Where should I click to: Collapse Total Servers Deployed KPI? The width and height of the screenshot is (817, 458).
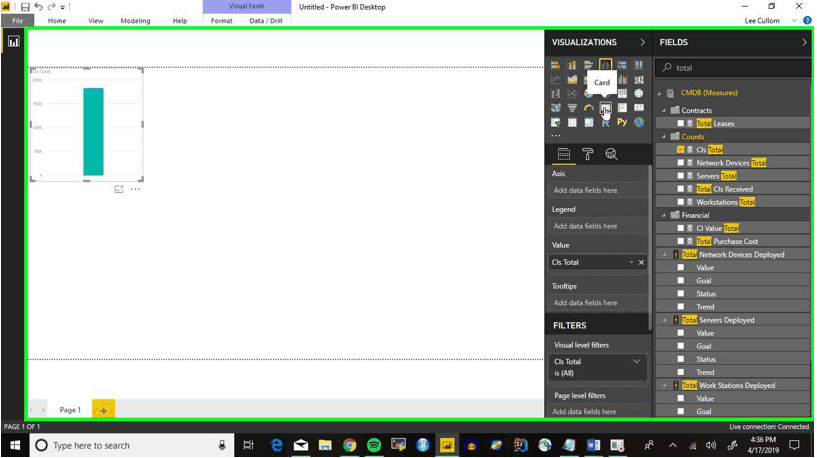click(664, 320)
